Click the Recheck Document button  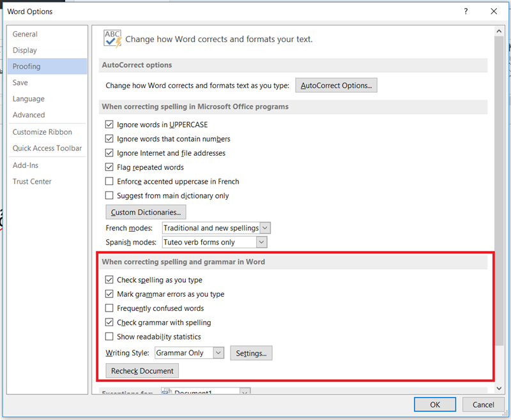click(142, 371)
